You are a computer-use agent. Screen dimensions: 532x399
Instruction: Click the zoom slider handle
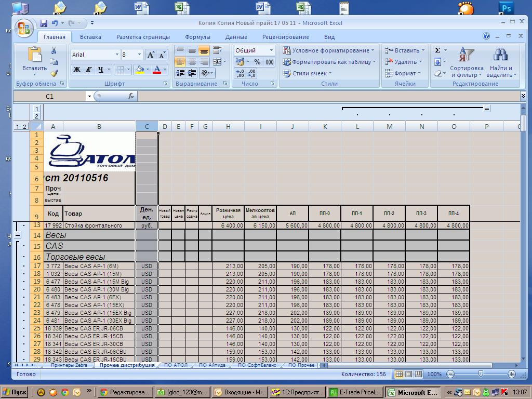(x=481, y=374)
